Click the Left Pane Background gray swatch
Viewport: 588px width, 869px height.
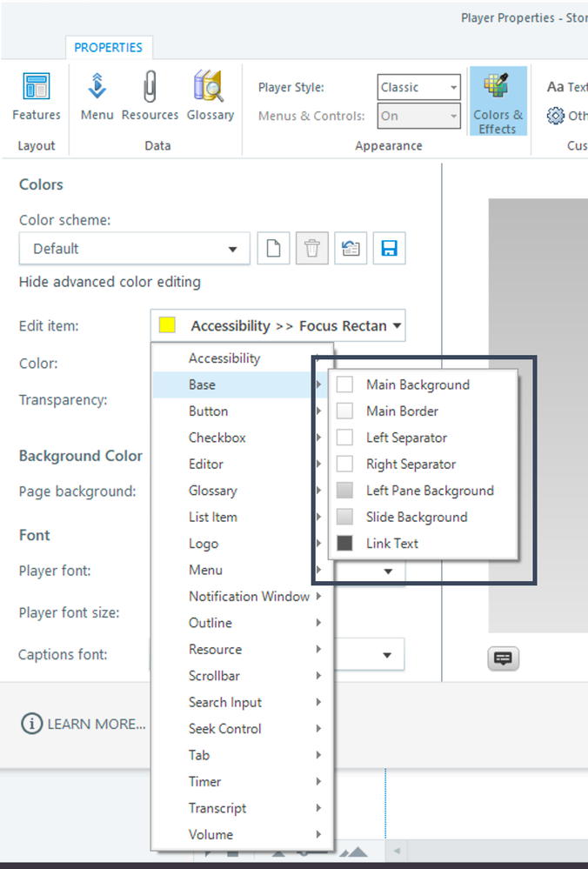pyautogui.click(x=344, y=491)
